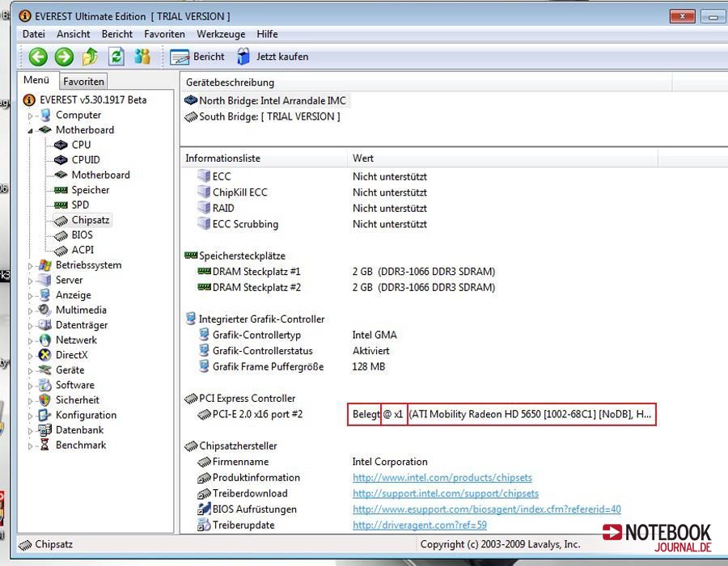This screenshot has width=728, height=566.
Task: Select the Benchmark tree item
Action: 81,445
